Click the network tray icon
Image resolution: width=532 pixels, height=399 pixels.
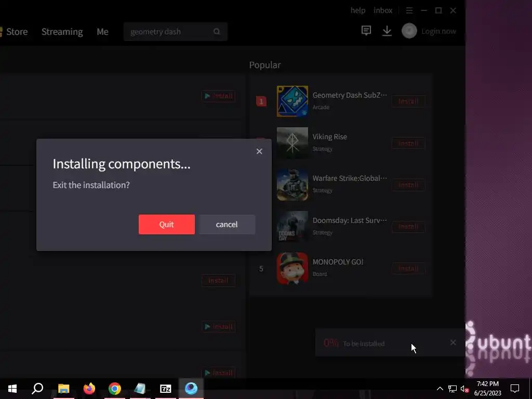(453, 389)
